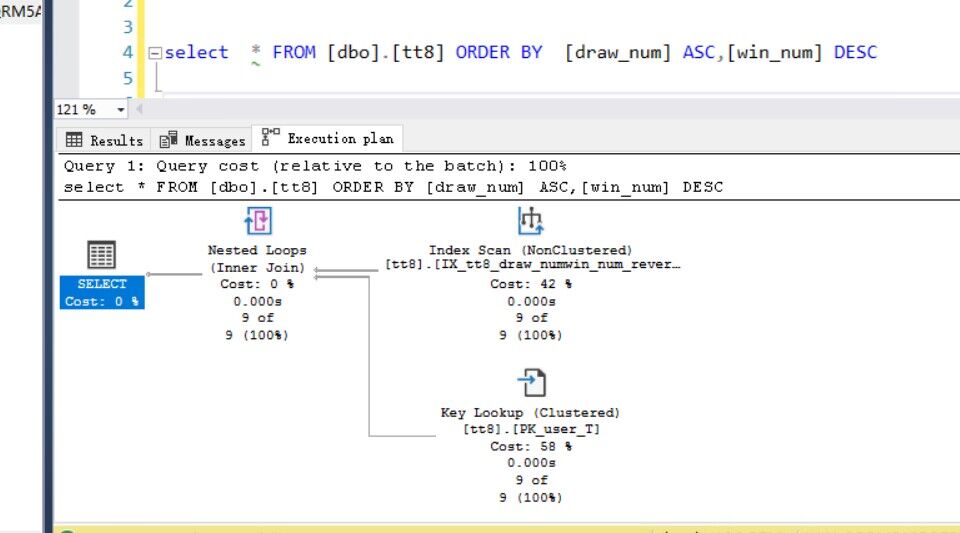Select the Execution plan tab
The width and height of the screenshot is (960, 533).
(329, 139)
